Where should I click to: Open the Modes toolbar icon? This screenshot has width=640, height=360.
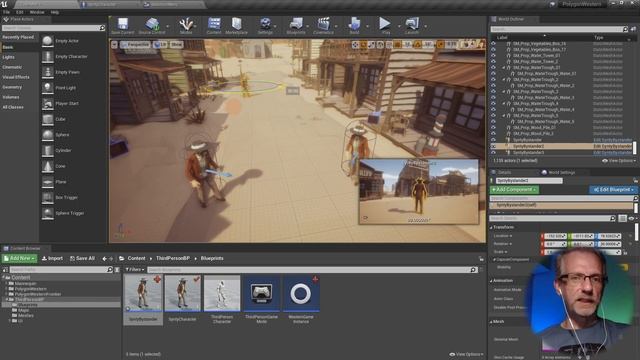click(186, 25)
